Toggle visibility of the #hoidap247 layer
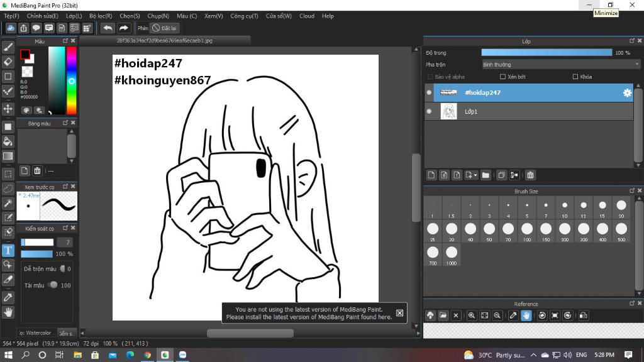 (x=429, y=93)
